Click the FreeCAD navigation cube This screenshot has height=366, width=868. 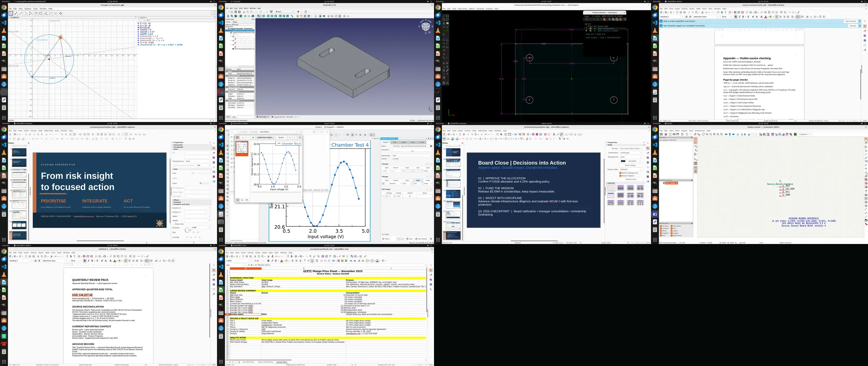pyautogui.click(x=426, y=26)
